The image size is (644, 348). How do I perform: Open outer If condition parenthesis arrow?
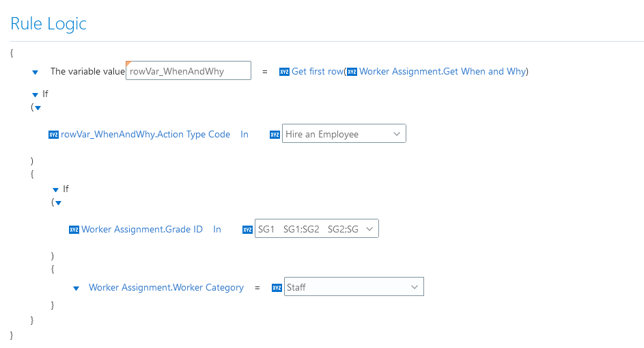pos(38,108)
